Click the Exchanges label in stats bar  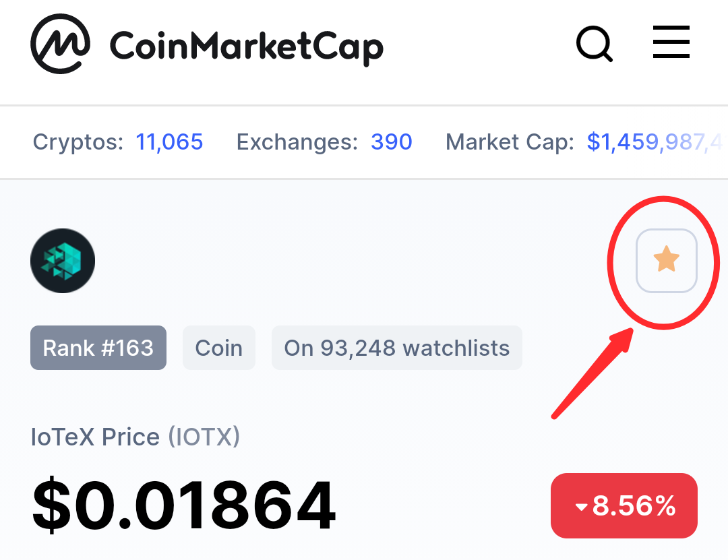pos(297,142)
